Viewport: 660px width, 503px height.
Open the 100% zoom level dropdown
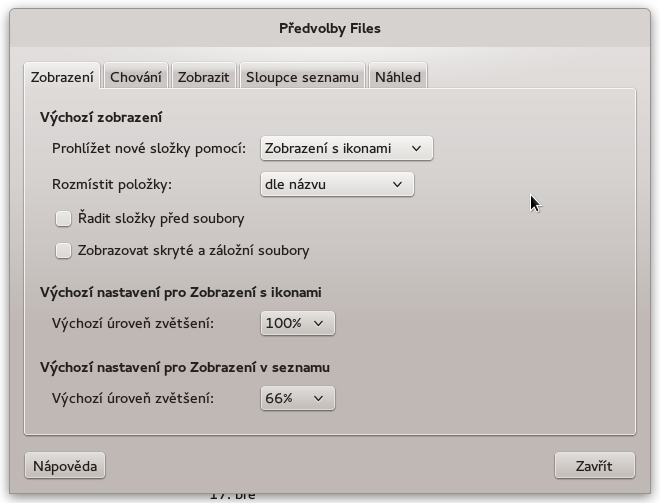[x=298, y=323]
